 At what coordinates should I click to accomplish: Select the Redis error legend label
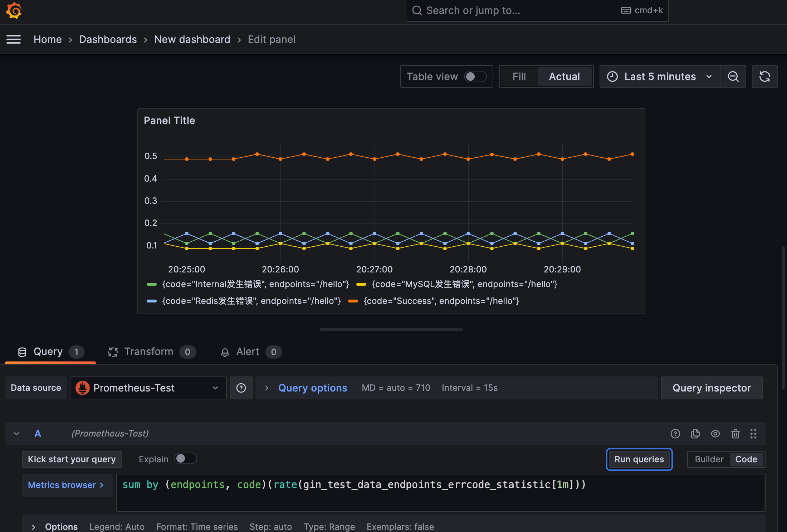tap(251, 301)
